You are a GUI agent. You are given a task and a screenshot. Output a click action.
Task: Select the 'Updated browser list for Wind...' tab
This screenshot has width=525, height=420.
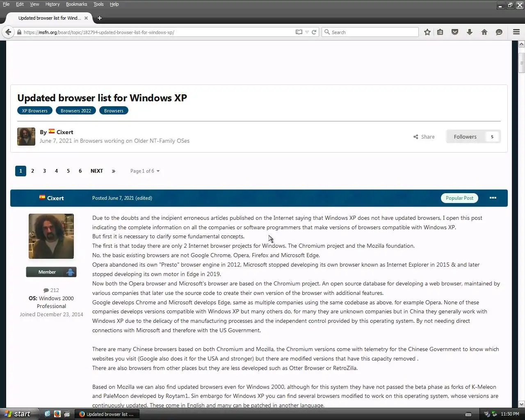click(49, 18)
